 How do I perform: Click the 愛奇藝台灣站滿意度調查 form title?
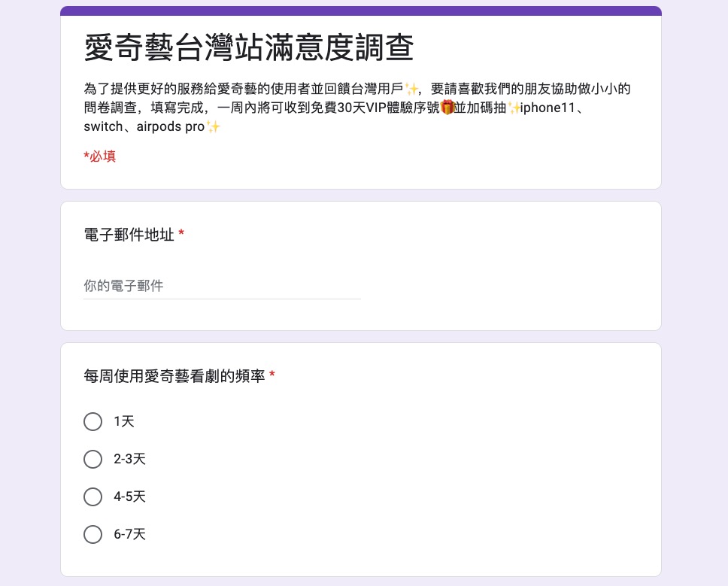click(x=249, y=48)
